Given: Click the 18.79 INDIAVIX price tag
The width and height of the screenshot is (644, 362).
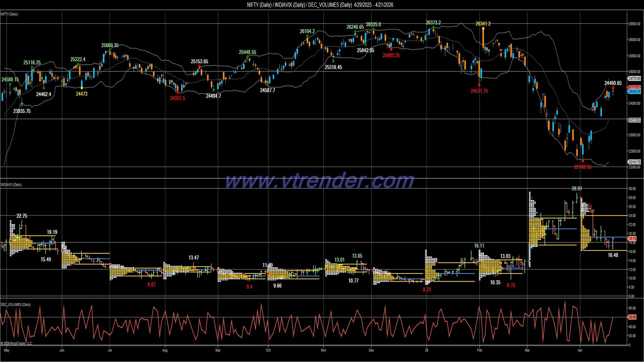Looking at the screenshot, I should point(632,239).
